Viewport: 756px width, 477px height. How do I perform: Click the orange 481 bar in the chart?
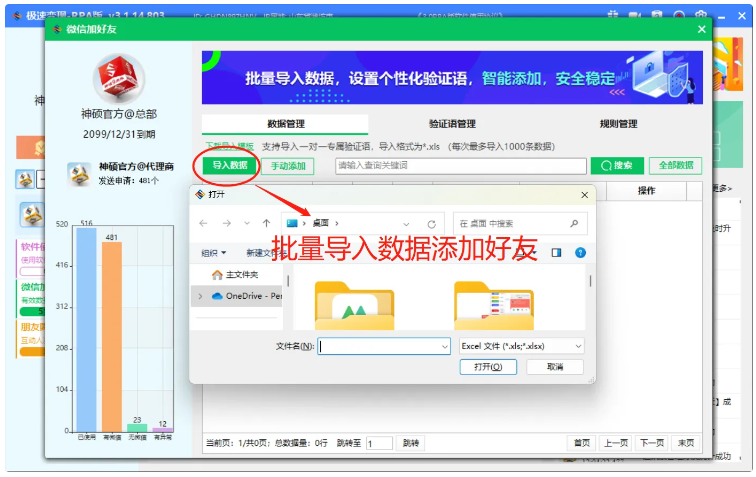[x=112, y=337]
